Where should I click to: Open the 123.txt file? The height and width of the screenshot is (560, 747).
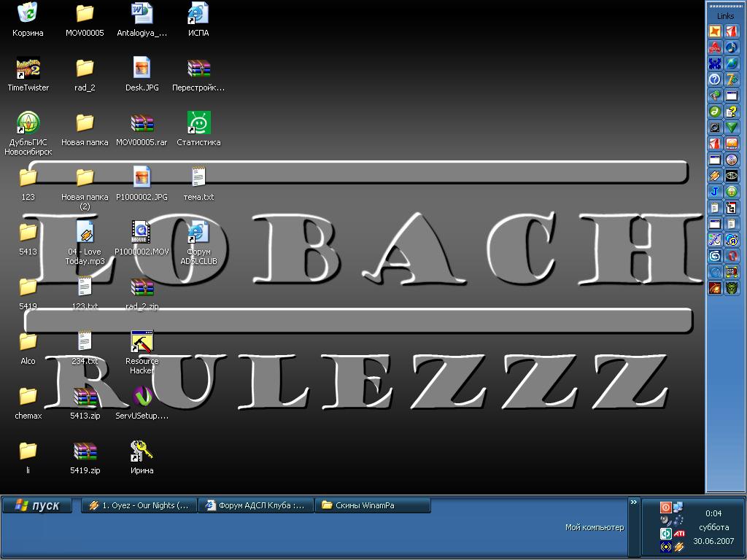point(85,293)
